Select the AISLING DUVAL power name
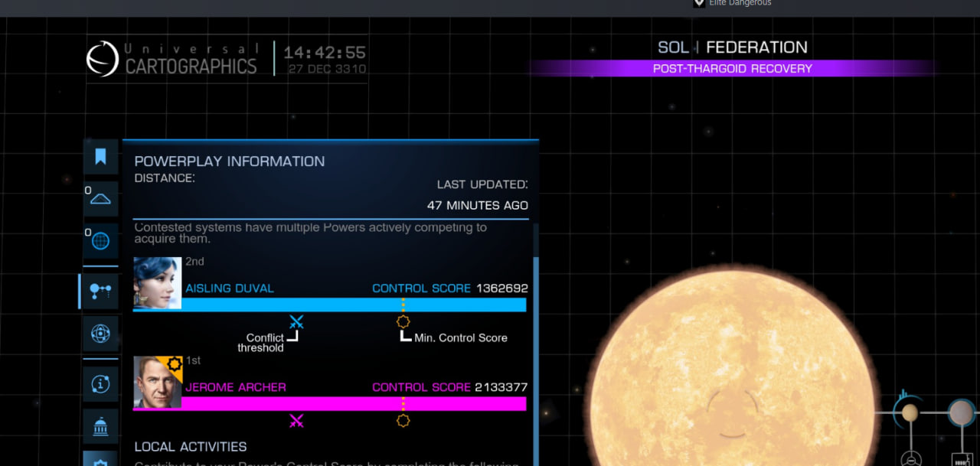980x466 pixels. coord(230,288)
